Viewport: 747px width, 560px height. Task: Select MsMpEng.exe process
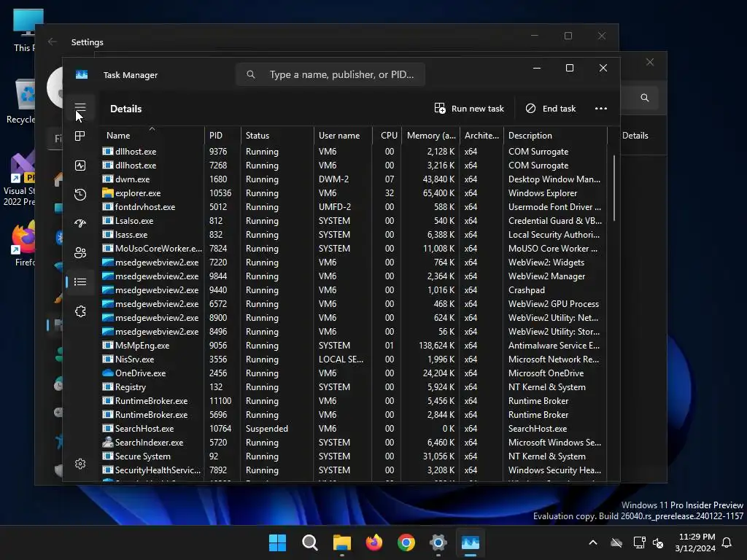tap(354, 345)
